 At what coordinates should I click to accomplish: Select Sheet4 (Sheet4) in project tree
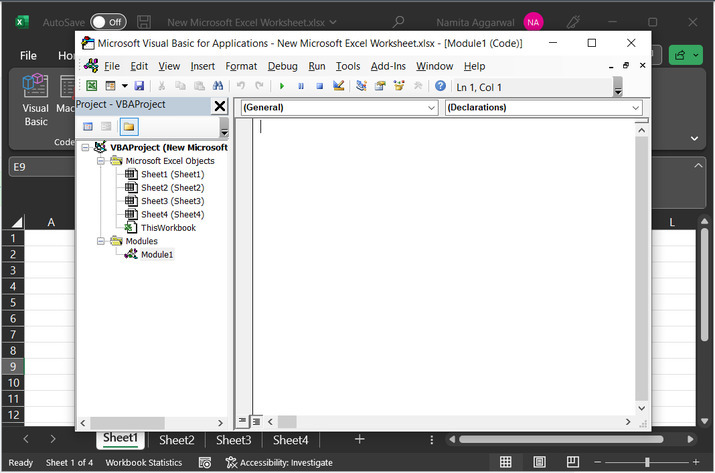coord(172,214)
